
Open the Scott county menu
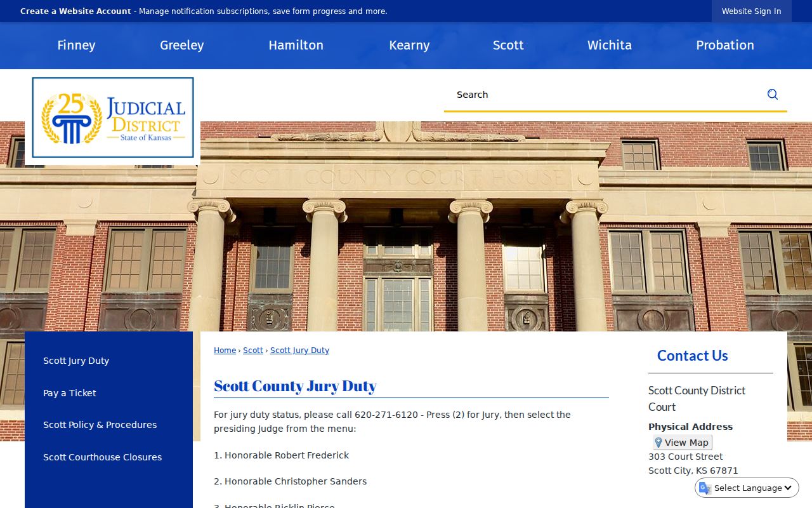(x=508, y=45)
